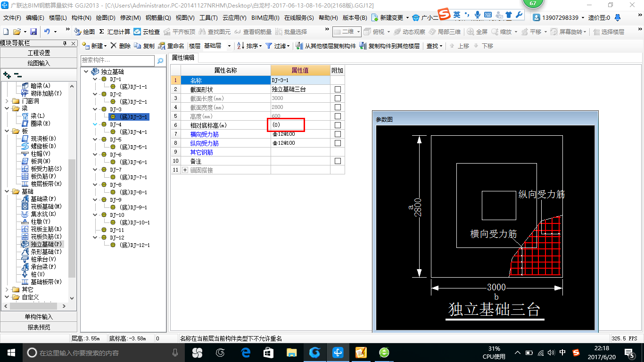This screenshot has width=644, height=362.
Task: Open 钢筋量(Q) menu
Action: click(x=158, y=18)
